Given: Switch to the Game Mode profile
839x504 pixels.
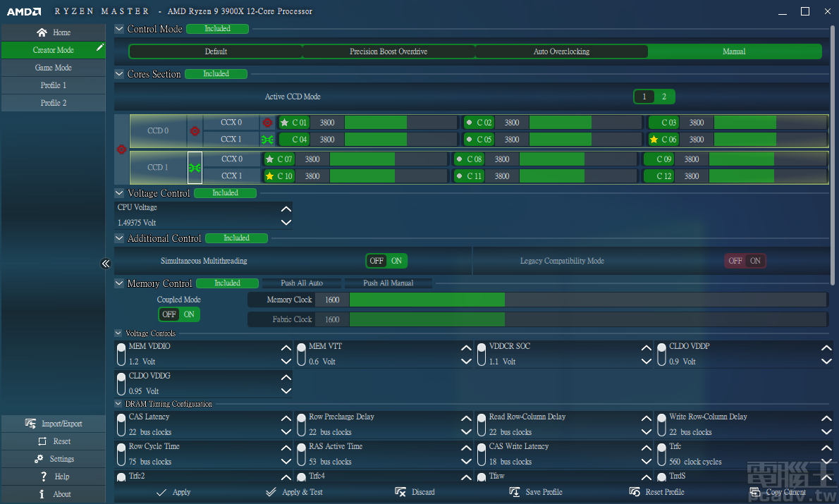Looking at the screenshot, I should 54,68.
